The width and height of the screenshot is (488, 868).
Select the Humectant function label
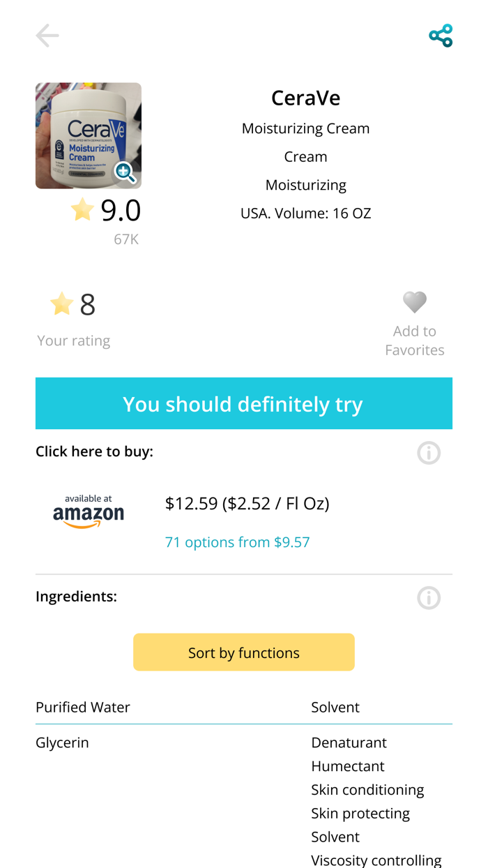point(347,766)
